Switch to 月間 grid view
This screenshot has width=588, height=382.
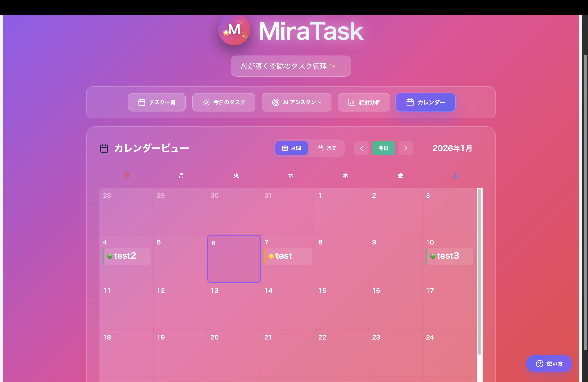point(291,148)
